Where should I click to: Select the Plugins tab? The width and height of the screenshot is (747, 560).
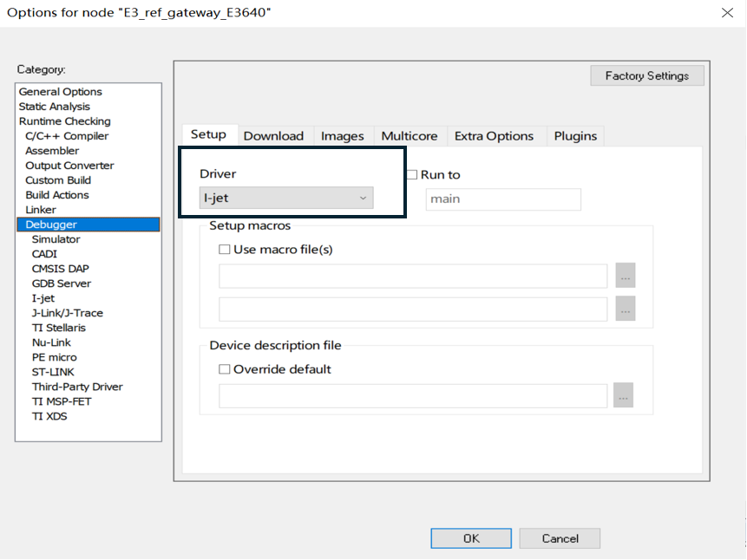coord(575,136)
